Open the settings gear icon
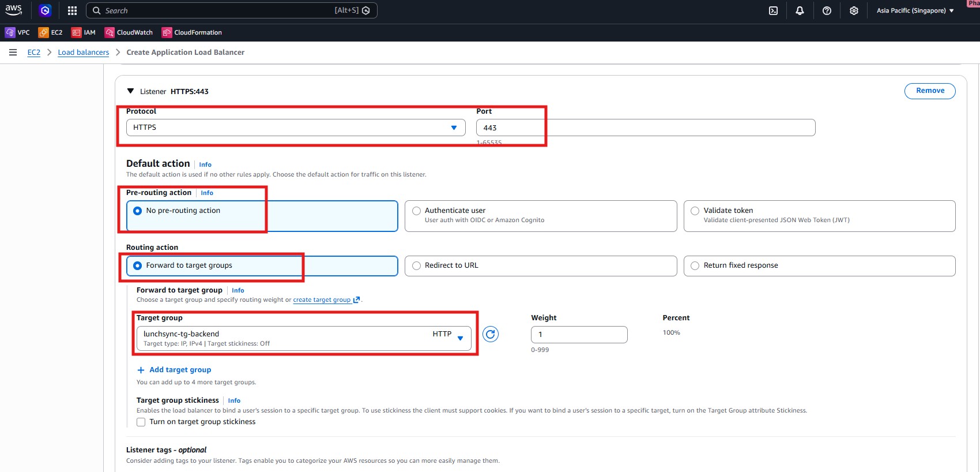The height and width of the screenshot is (472, 980). point(854,10)
